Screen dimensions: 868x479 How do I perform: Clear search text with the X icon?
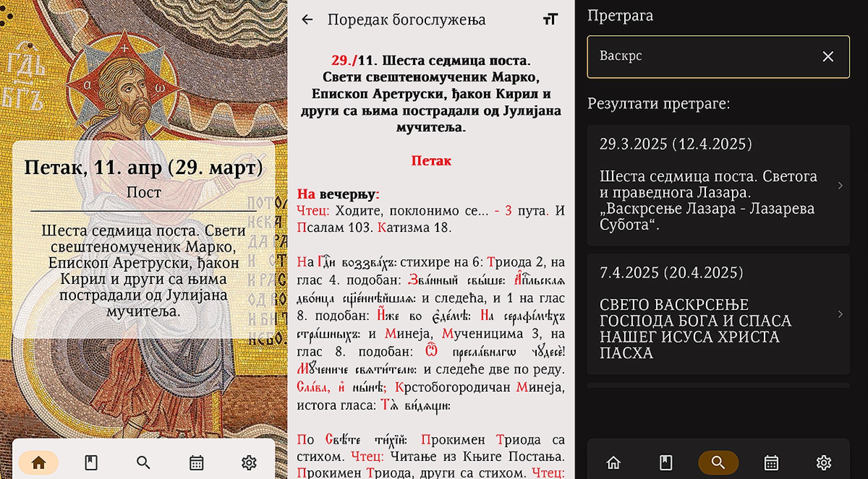828,57
